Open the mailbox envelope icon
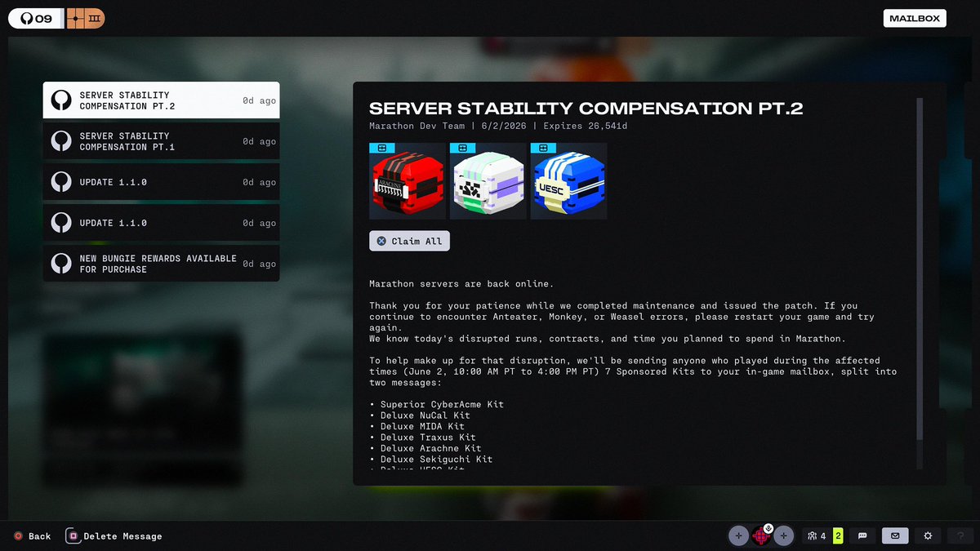 pyautogui.click(x=895, y=536)
